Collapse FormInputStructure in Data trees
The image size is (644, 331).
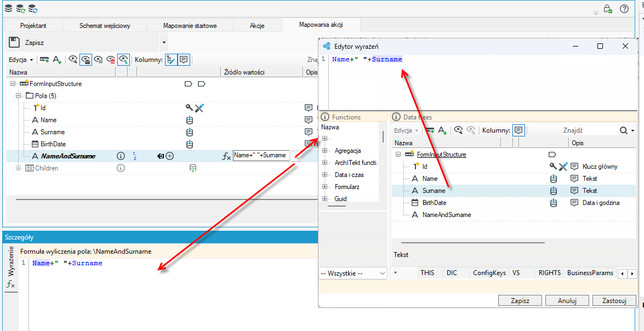[398, 155]
